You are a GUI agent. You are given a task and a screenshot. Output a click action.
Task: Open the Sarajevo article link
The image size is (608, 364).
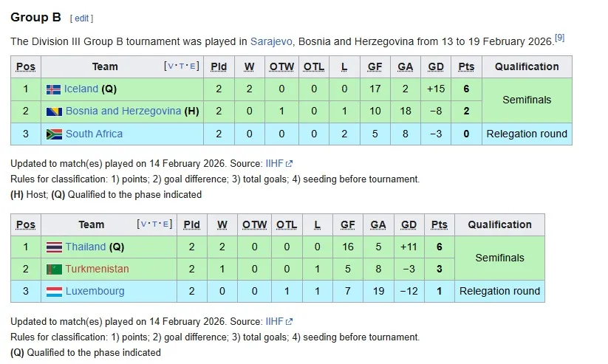(274, 41)
